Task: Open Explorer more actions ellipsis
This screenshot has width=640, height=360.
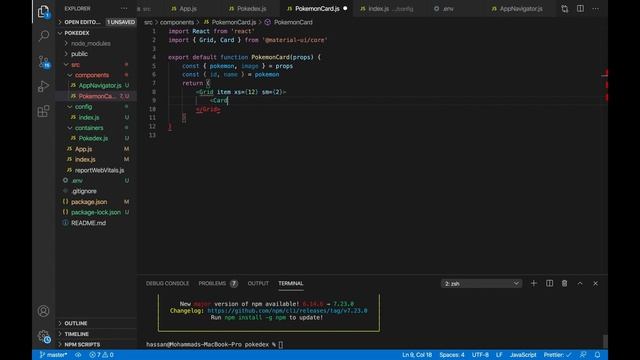Action: tap(124, 9)
